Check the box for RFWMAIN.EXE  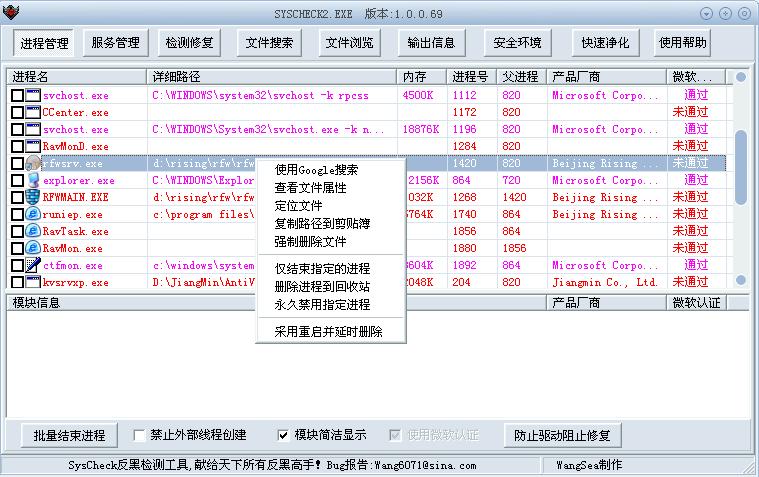(x=17, y=197)
